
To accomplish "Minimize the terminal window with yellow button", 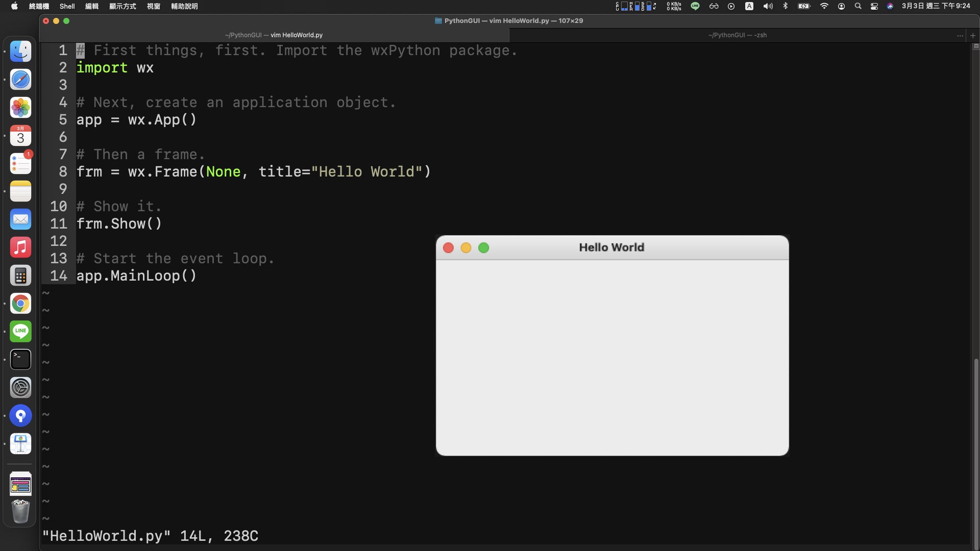I will pyautogui.click(x=56, y=21).
